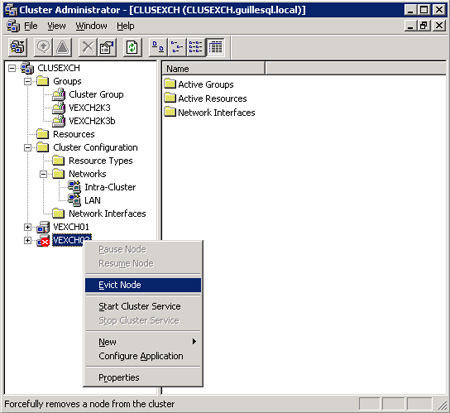Viewport: 450px width, 413px height.
Task: Open Properties via toolbar icon
Action: tap(107, 47)
